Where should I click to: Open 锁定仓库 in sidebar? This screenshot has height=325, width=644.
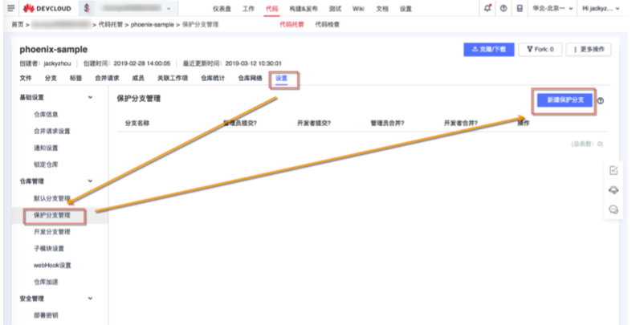pos(46,165)
